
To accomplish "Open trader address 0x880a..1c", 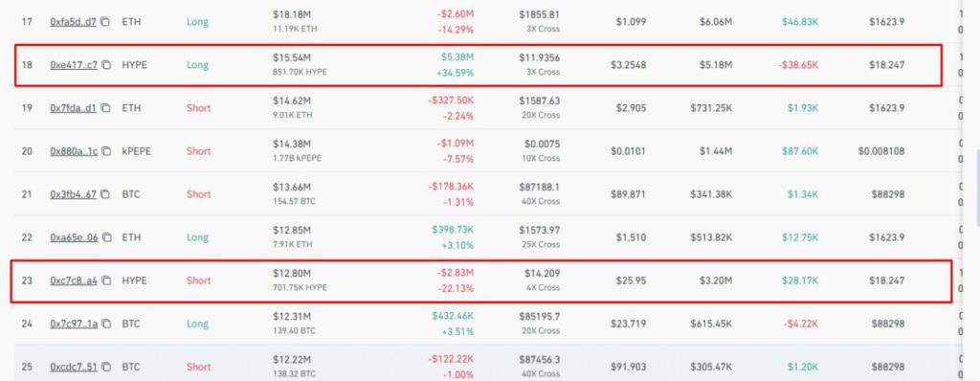I will (x=74, y=151).
